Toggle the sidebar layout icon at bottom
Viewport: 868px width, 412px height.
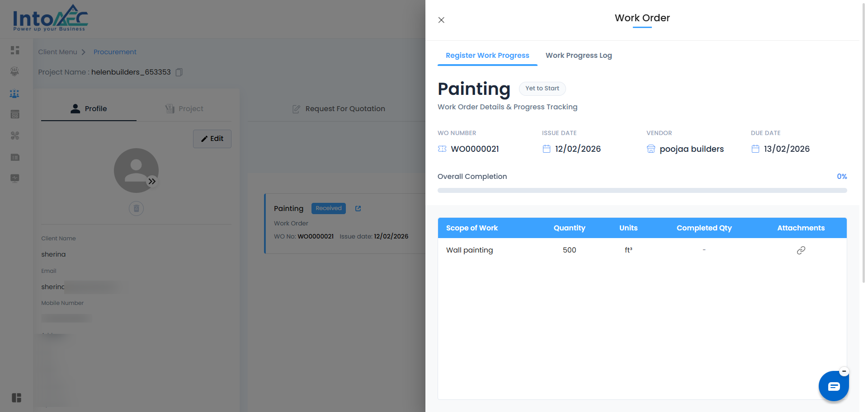(x=16, y=398)
